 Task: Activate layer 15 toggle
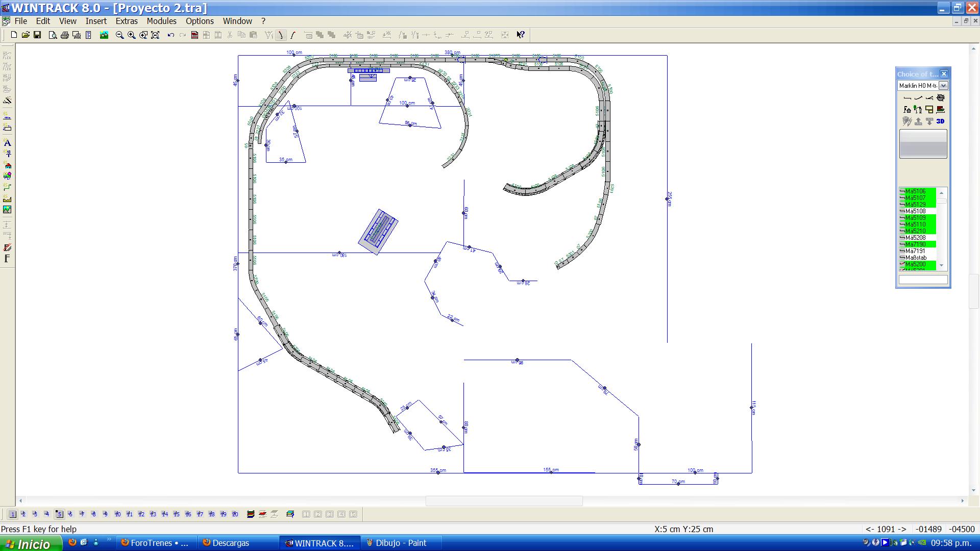point(176,514)
